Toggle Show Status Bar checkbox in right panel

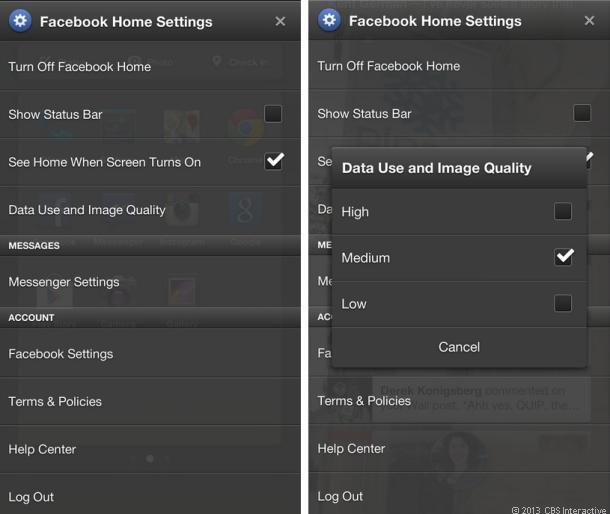[582, 113]
